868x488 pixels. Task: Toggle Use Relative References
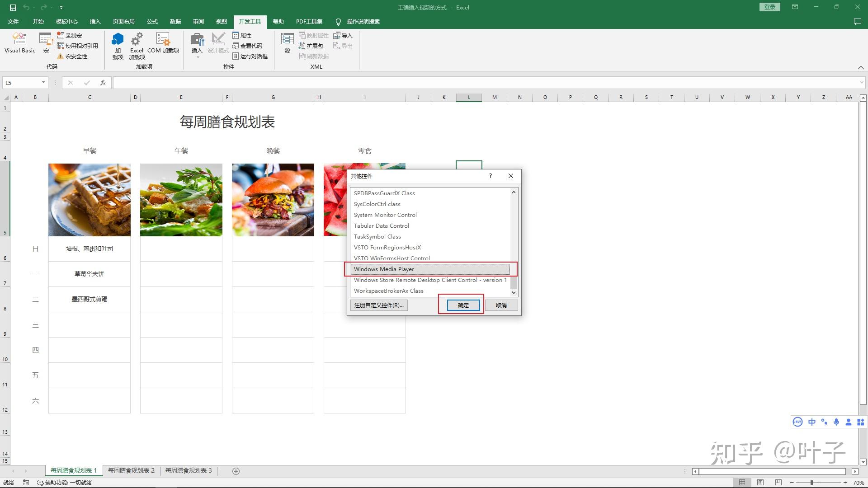coord(77,46)
